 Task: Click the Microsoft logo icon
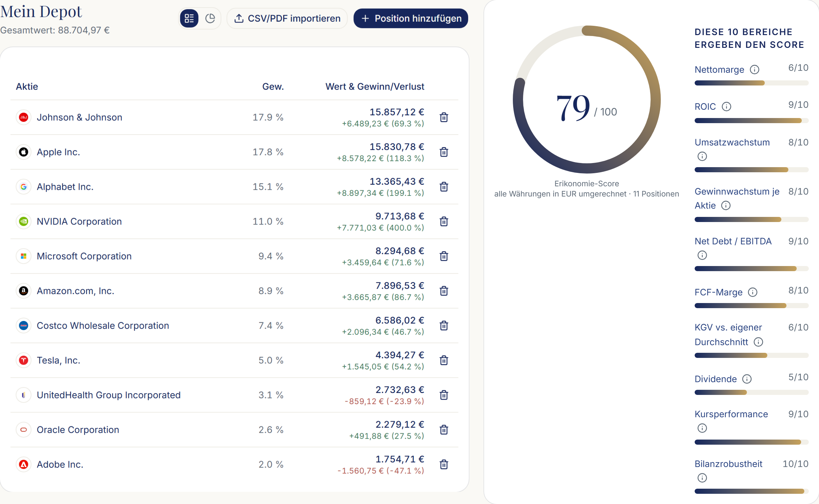tap(24, 256)
